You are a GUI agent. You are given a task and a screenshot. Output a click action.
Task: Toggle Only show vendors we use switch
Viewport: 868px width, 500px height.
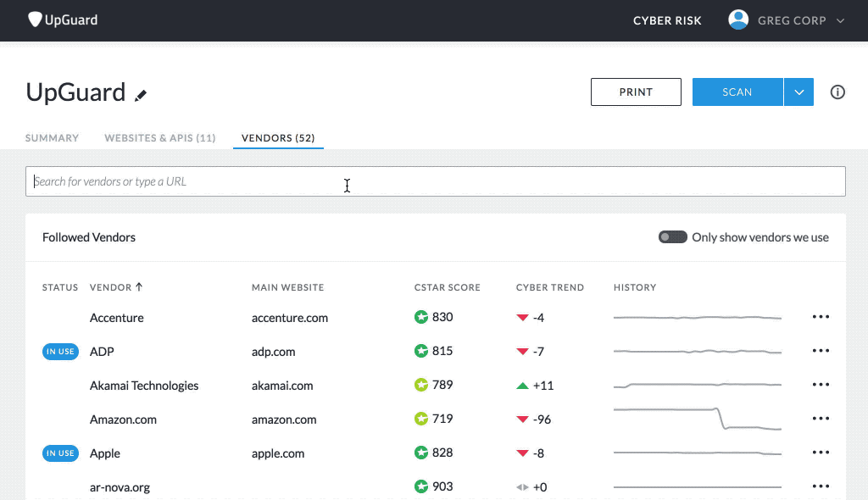coord(672,237)
